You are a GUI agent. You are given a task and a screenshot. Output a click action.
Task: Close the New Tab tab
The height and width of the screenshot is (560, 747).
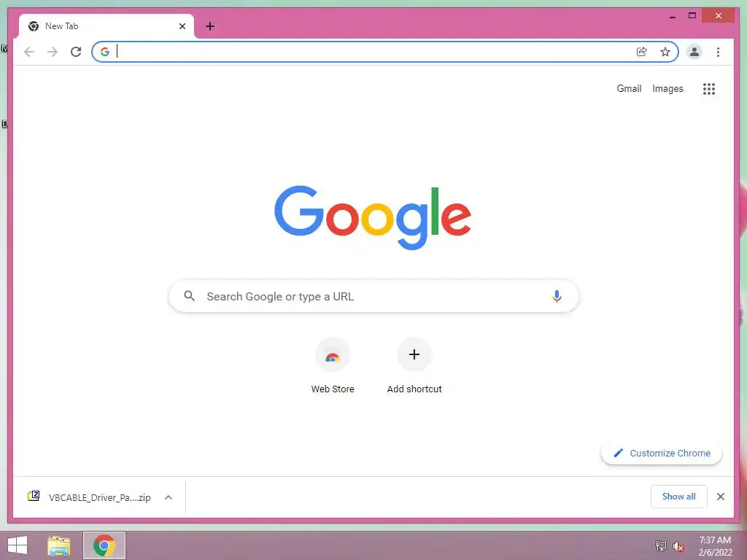point(182,26)
